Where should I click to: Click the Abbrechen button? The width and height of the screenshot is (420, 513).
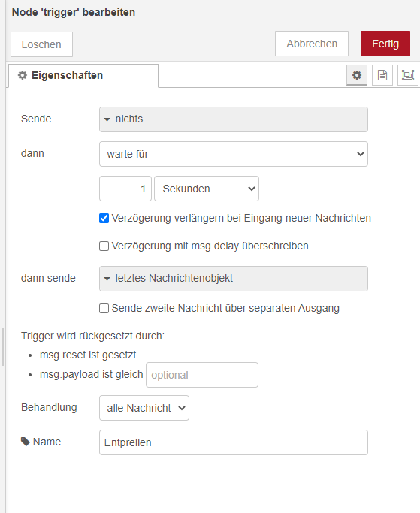(x=312, y=44)
